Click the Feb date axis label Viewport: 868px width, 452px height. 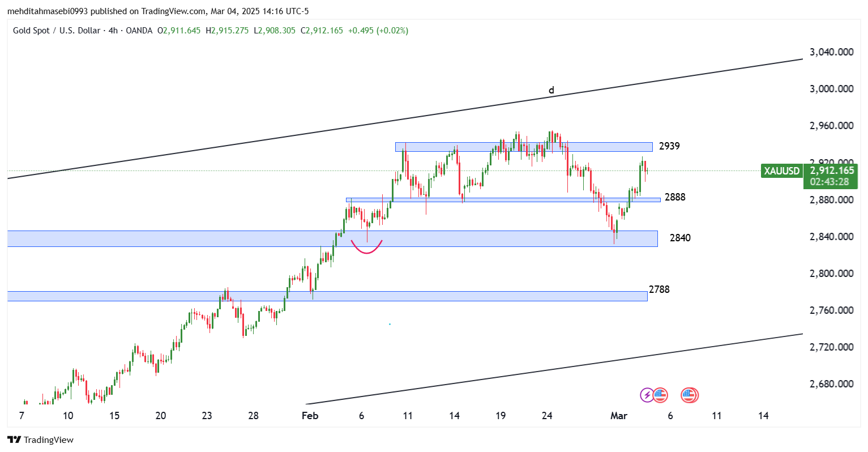tap(310, 416)
